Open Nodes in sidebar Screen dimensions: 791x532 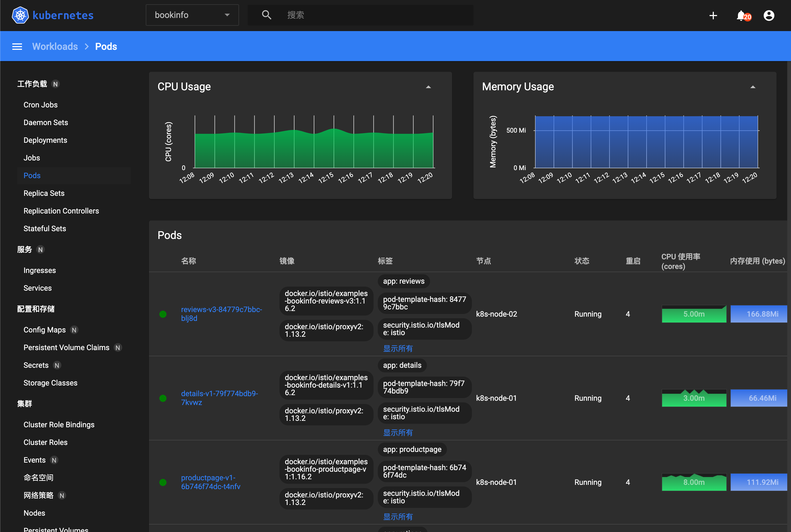34,513
